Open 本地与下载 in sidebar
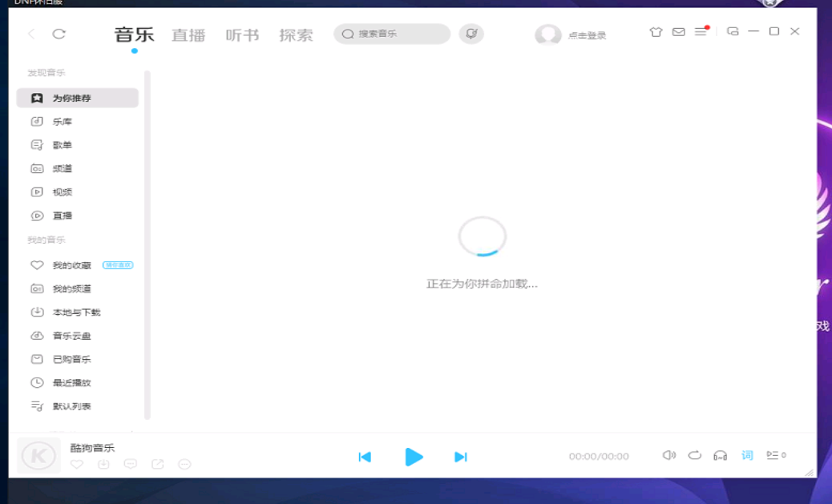The height and width of the screenshot is (504, 832). [76, 312]
